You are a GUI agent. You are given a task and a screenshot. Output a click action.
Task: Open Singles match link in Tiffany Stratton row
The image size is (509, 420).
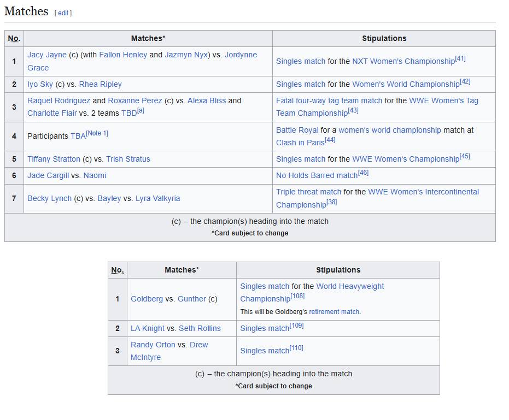pyautogui.click(x=301, y=159)
